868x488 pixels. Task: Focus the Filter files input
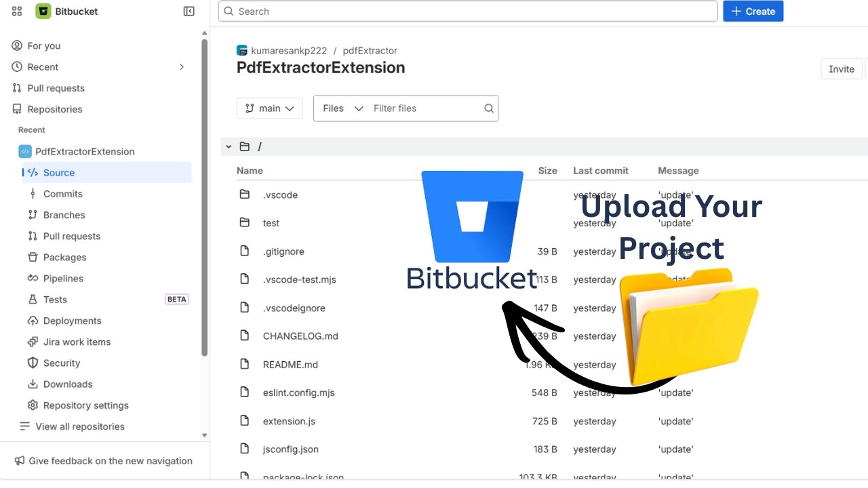click(x=426, y=108)
